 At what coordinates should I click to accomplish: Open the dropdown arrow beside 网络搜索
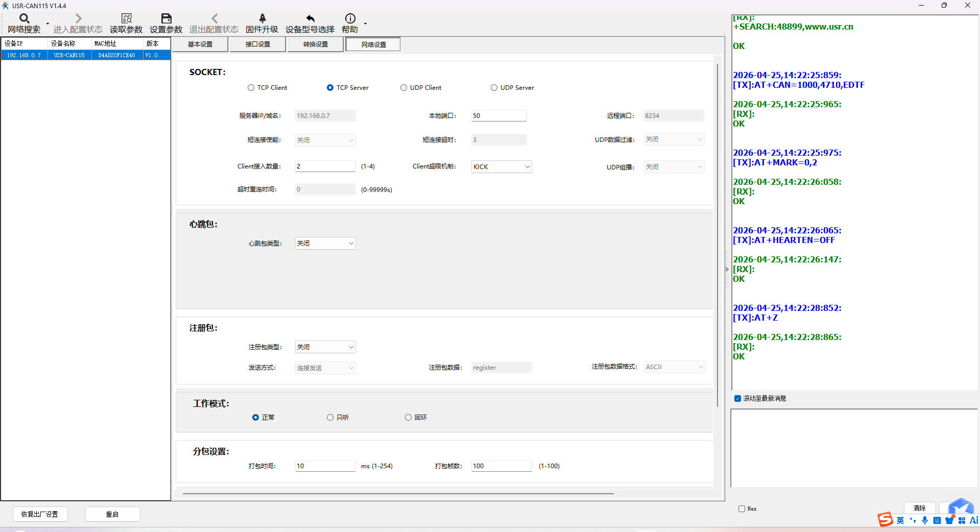(x=48, y=23)
